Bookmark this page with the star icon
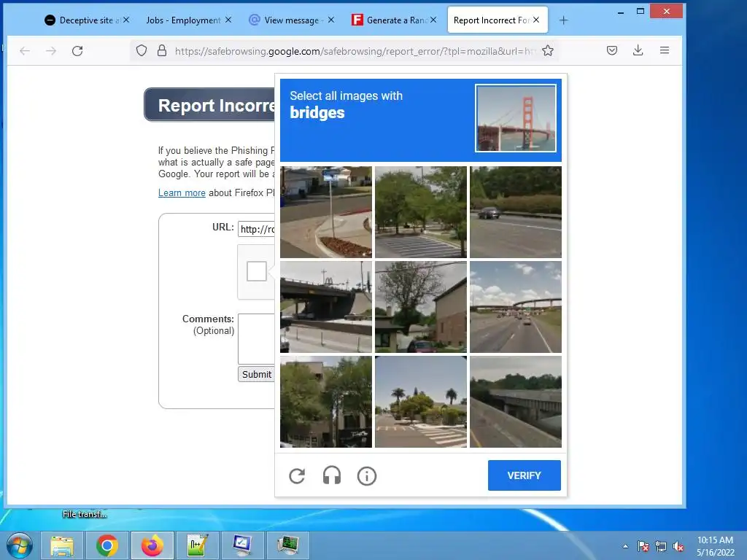747x560 pixels. [548, 50]
